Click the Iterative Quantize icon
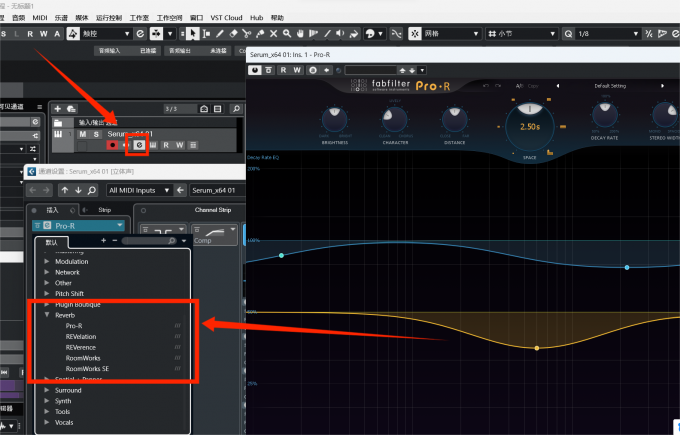This screenshot has width=680, height=435. click(649, 34)
